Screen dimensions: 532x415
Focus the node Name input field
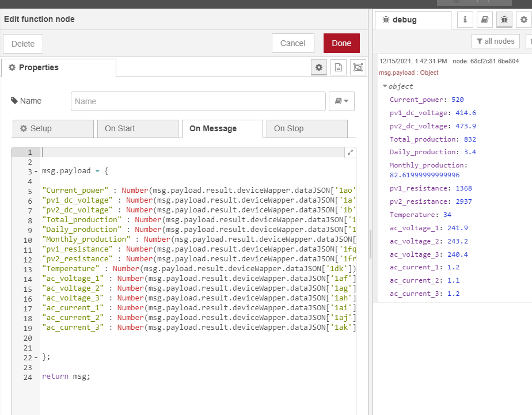[x=198, y=101]
